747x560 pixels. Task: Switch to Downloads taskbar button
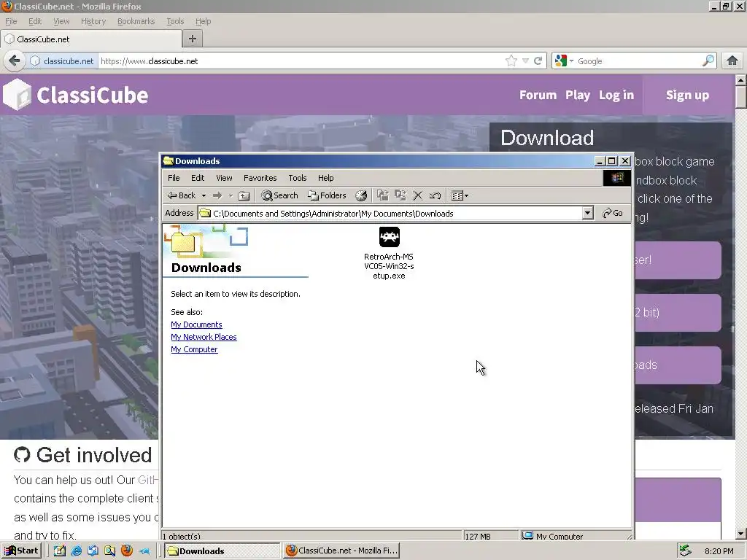[x=222, y=551]
